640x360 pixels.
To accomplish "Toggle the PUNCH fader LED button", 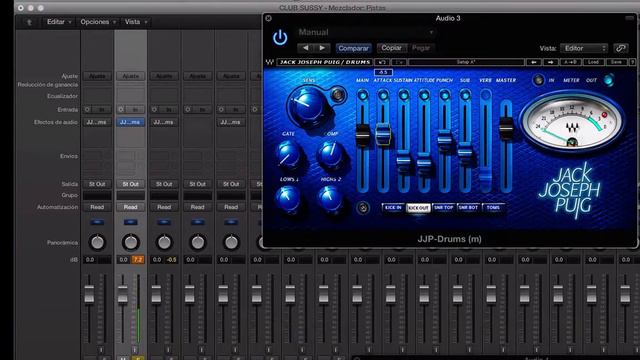I will pyautogui.click(x=444, y=95).
